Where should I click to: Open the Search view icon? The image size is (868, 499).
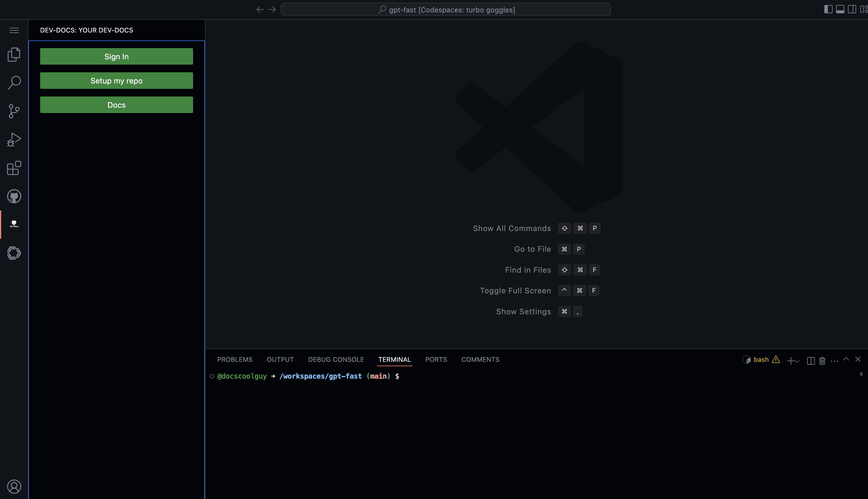pos(14,83)
